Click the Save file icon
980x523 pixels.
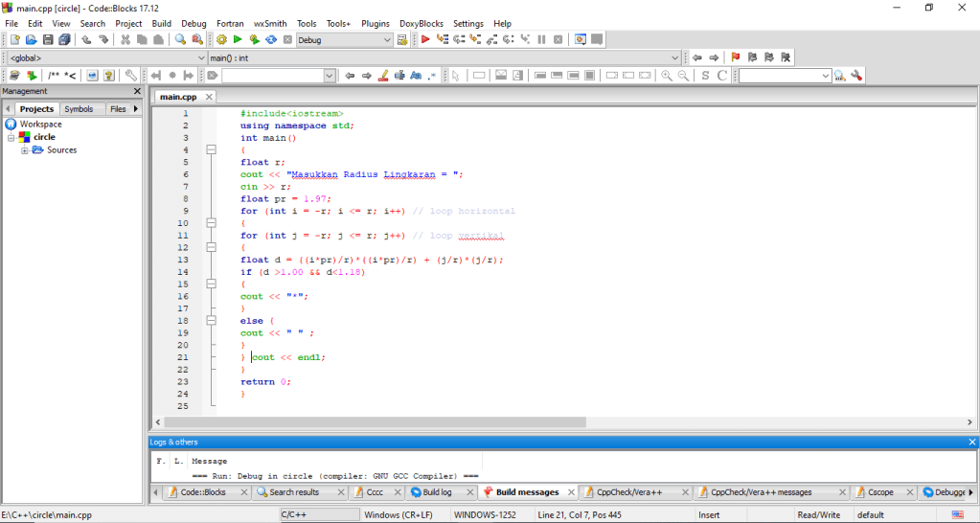[x=48, y=39]
